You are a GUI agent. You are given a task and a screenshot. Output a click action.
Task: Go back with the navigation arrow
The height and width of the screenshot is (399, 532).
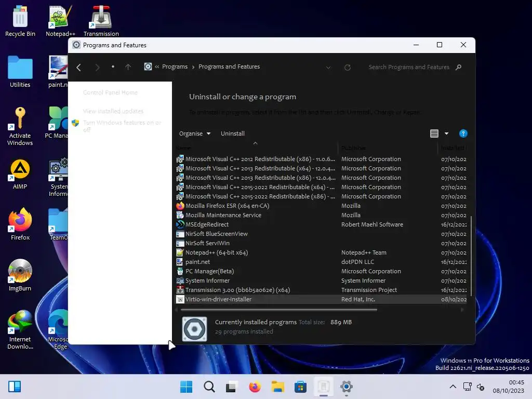[79, 67]
